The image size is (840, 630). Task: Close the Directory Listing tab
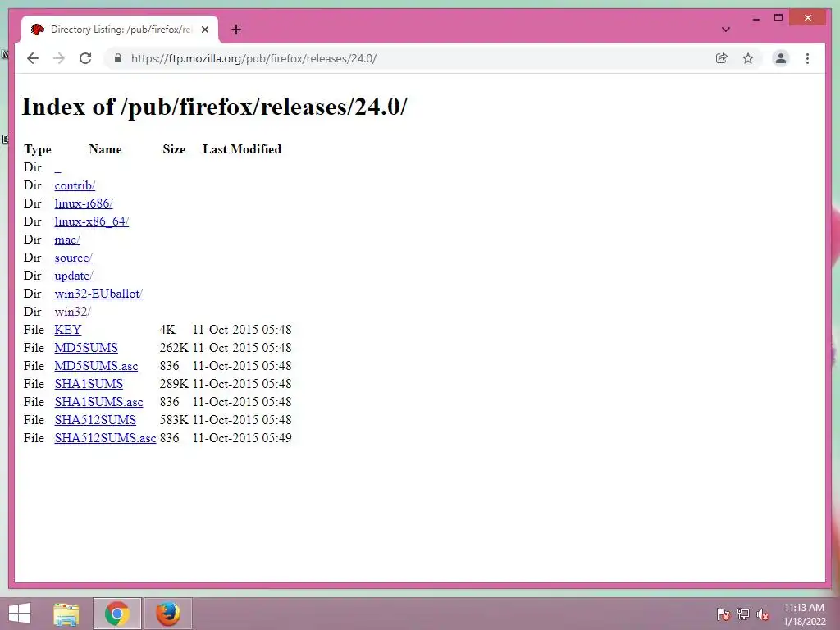click(x=205, y=30)
